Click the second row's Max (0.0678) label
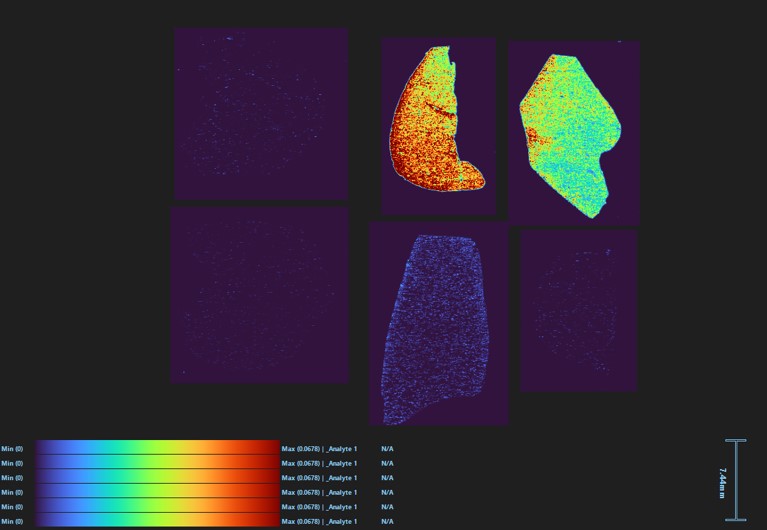The image size is (767, 530). (319, 463)
